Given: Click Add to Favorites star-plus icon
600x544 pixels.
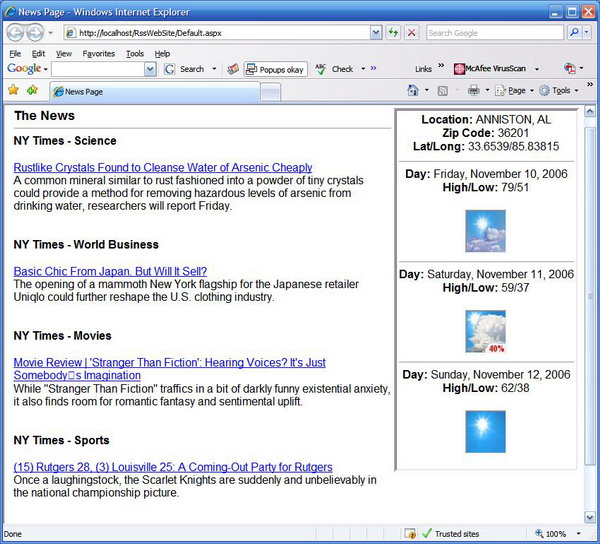Looking at the screenshot, I should pos(33,90).
